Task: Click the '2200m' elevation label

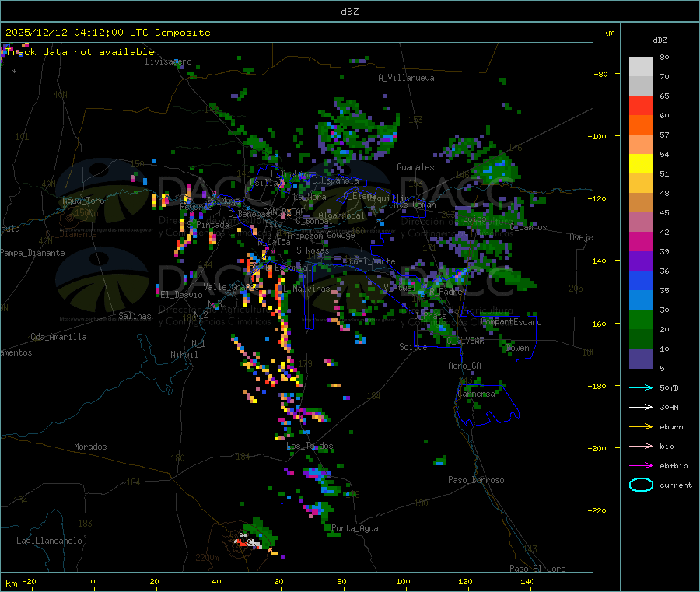Action: (x=207, y=558)
